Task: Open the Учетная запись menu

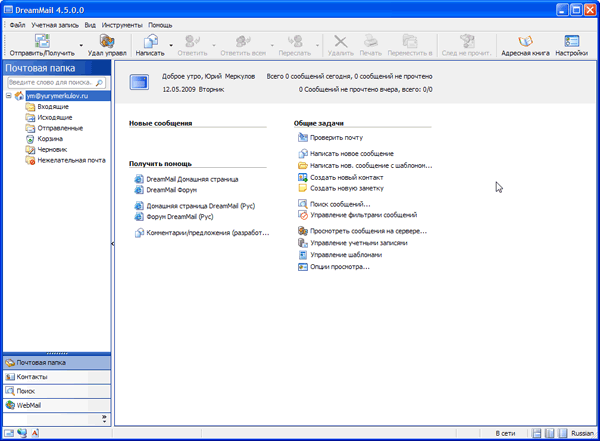Action: tap(55, 25)
